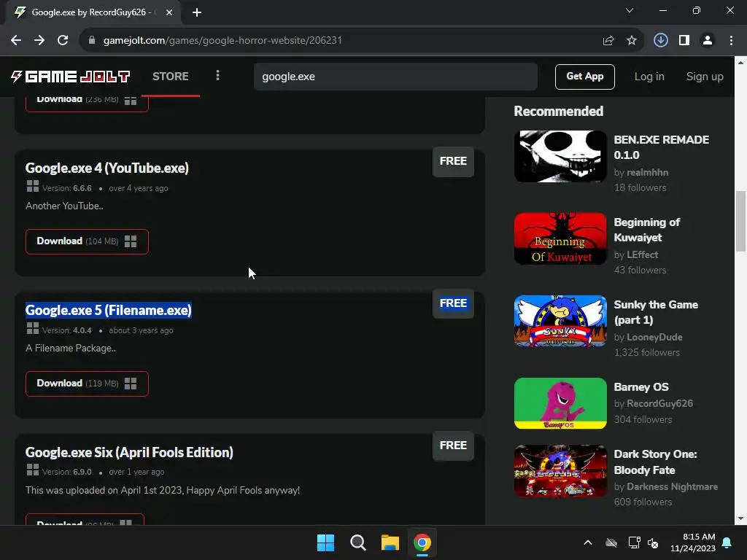Open the STORE tab
Viewport: 747px width, 560px height.
point(171,76)
